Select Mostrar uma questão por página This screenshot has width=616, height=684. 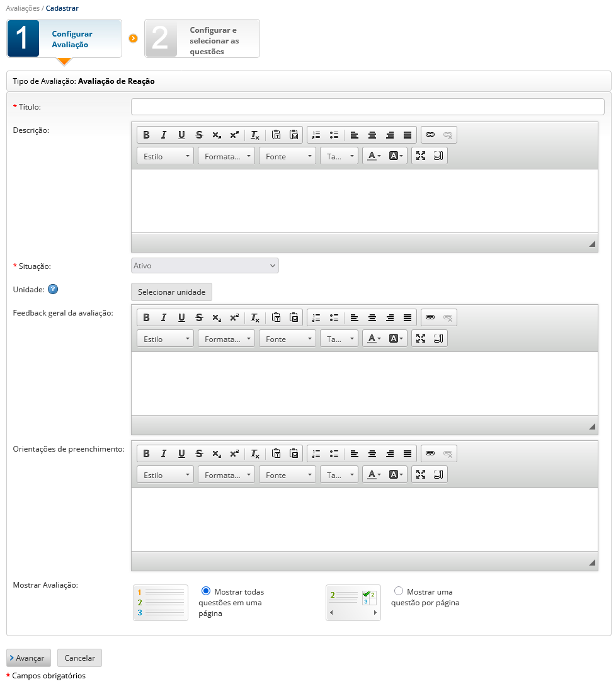398,591
